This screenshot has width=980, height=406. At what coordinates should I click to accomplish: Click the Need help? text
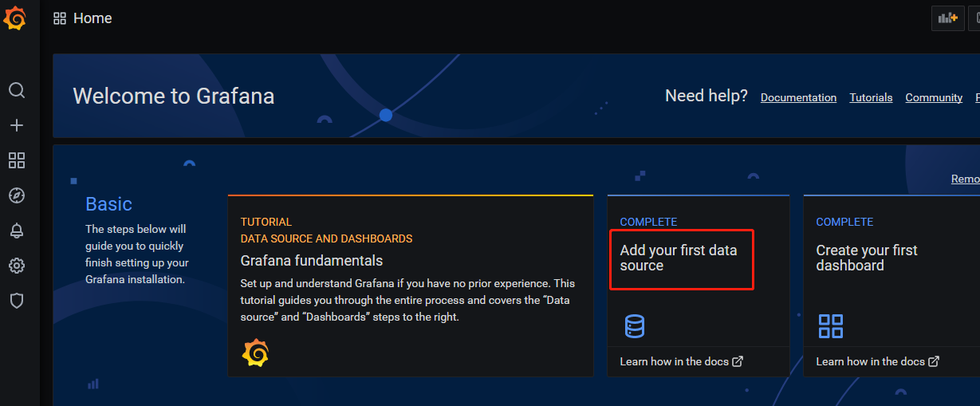(706, 96)
